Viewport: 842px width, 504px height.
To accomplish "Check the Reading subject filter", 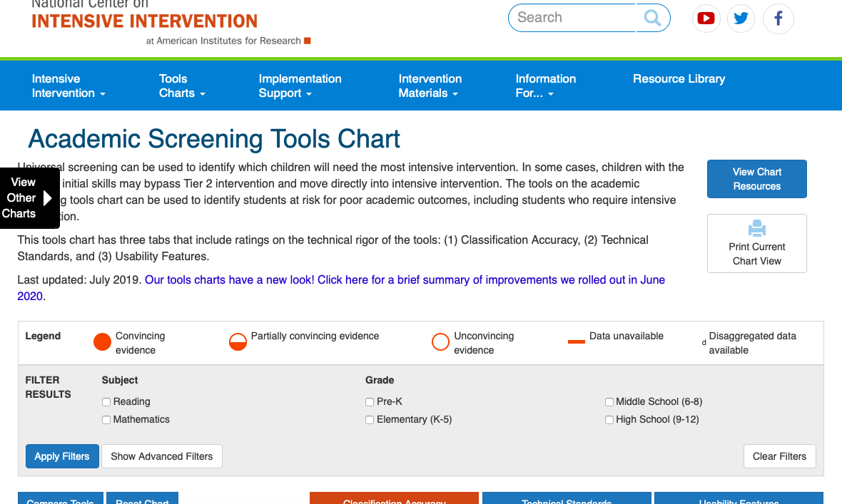I will [106, 402].
